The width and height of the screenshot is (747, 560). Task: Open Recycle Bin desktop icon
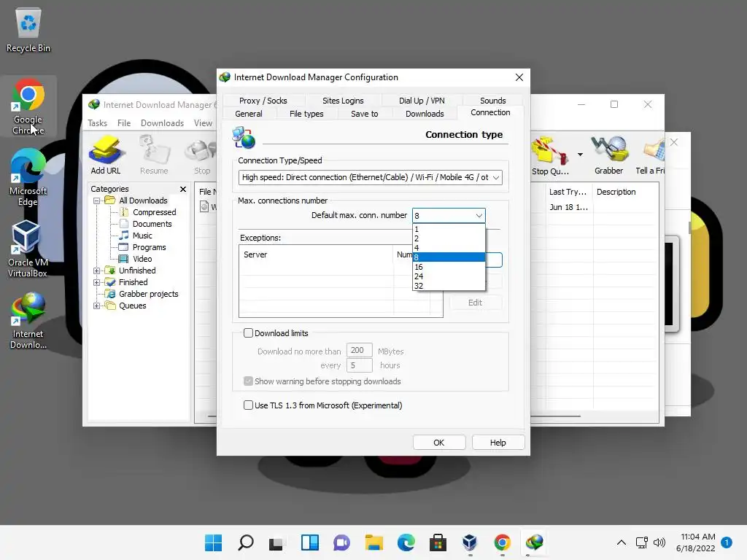coord(28,30)
